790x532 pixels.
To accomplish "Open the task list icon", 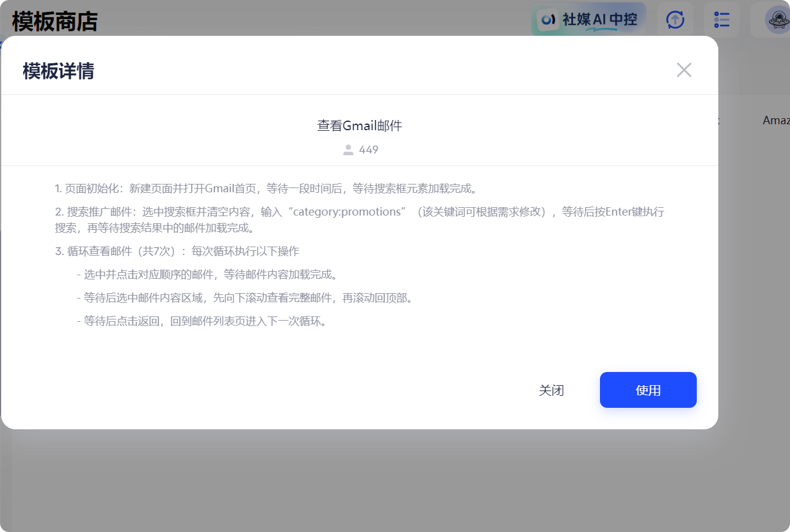I will pos(721,19).
